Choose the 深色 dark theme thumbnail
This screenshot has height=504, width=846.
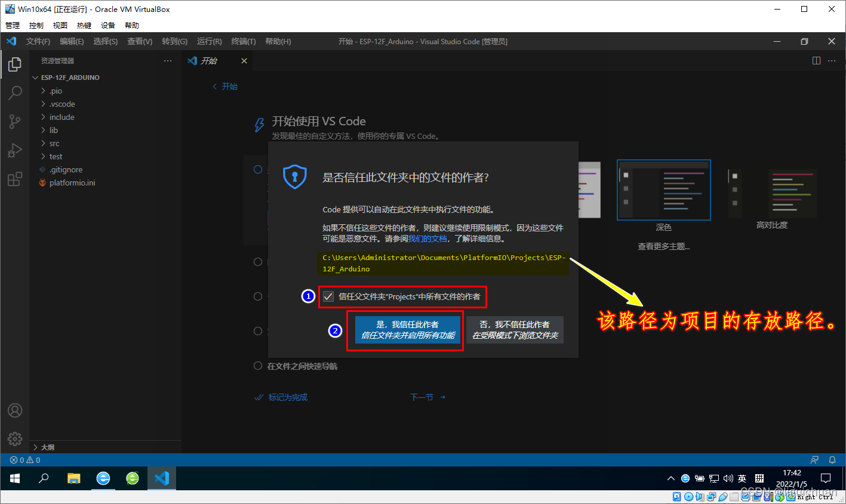tap(664, 190)
